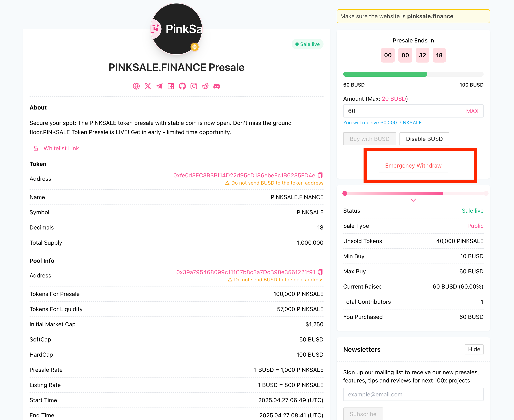Viewport: 514px width, 420px height.
Task: Click the pinksale.finance website warning banner
Action: 413,16
